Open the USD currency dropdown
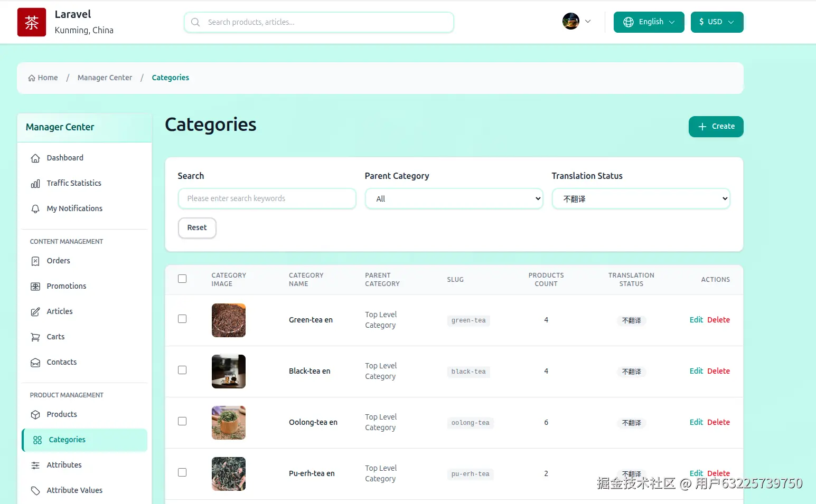 click(717, 22)
